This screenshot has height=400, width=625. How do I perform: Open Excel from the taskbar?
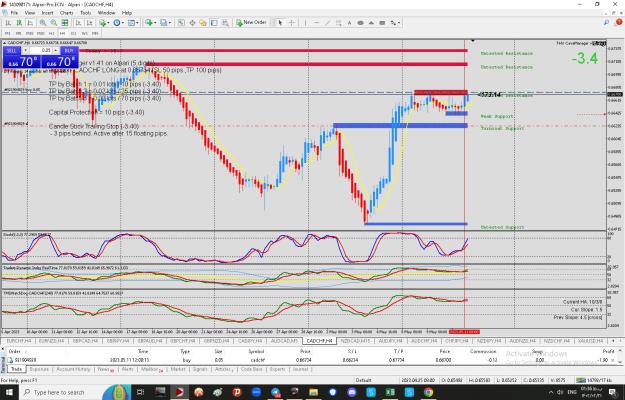tap(390, 392)
